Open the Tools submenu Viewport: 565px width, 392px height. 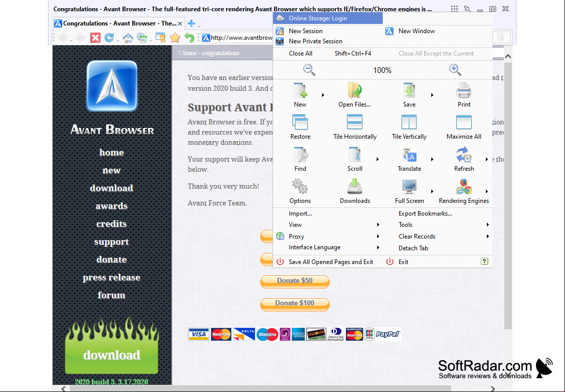438,225
